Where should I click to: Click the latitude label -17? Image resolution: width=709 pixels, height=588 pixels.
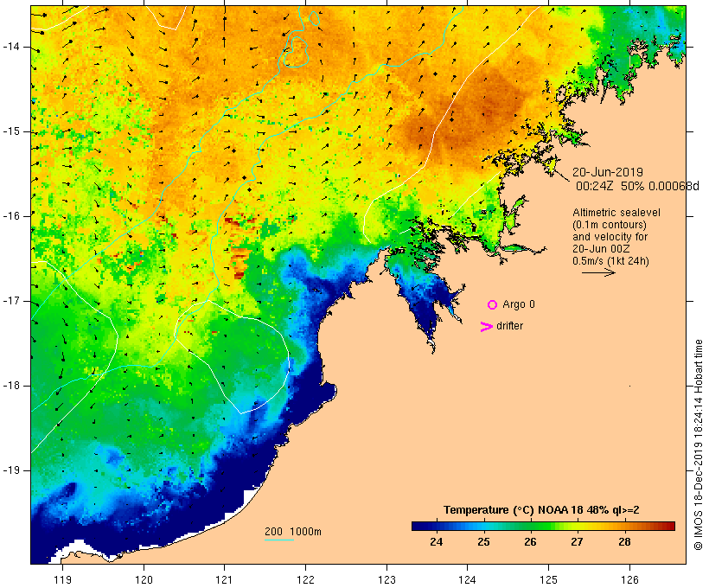(11, 301)
